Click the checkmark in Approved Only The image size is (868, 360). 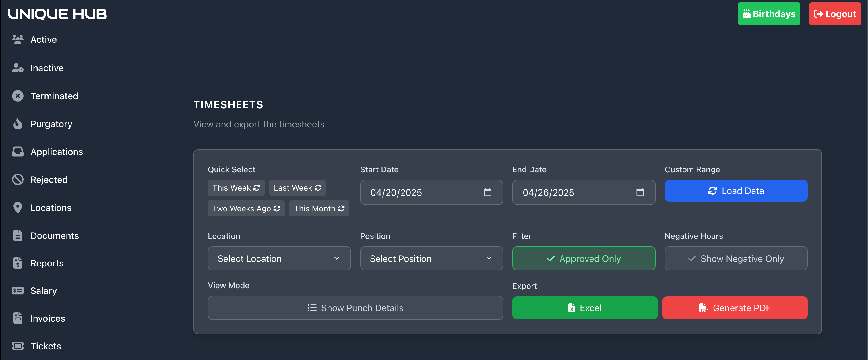[551, 259]
